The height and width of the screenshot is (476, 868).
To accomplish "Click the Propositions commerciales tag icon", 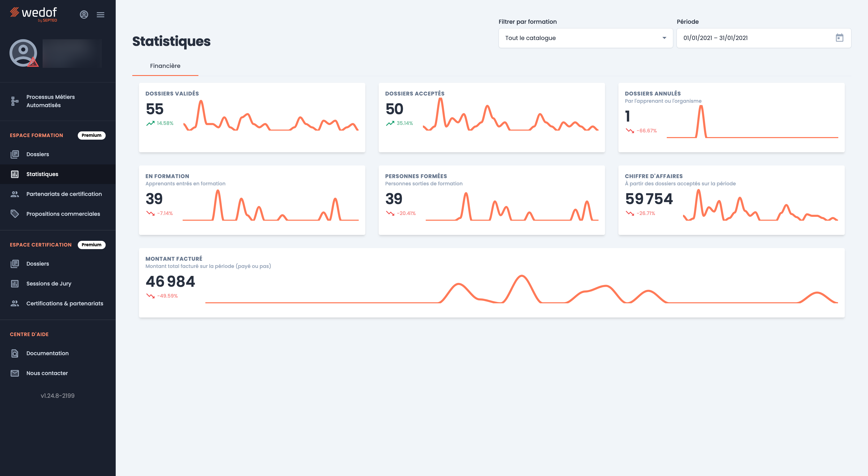I will pos(14,214).
